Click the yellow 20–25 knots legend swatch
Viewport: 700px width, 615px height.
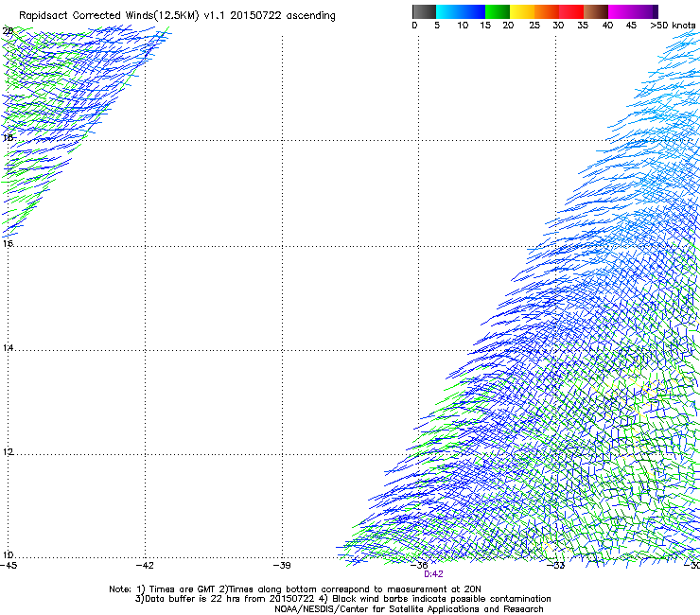coord(522,11)
